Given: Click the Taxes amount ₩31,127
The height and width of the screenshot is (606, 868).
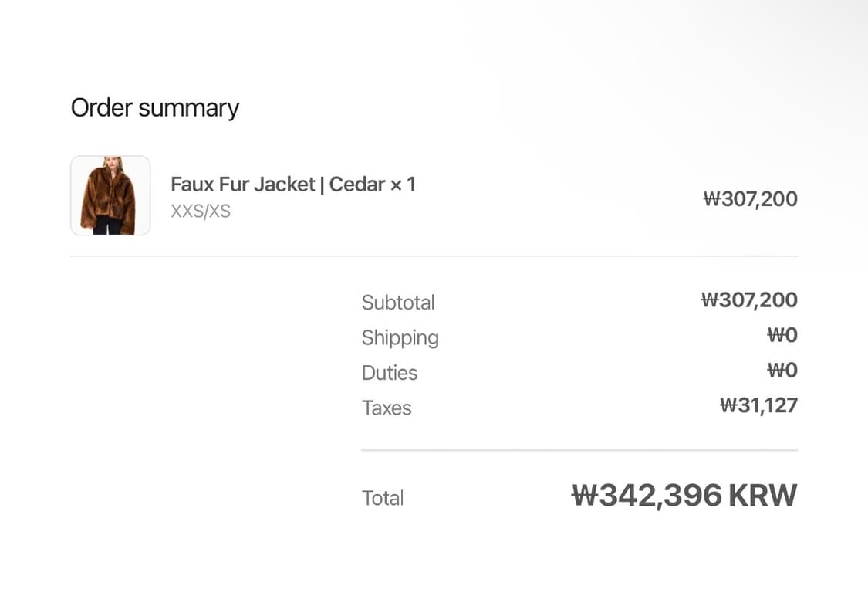Looking at the screenshot, I should pyautogui.click(x=758, y=405).
